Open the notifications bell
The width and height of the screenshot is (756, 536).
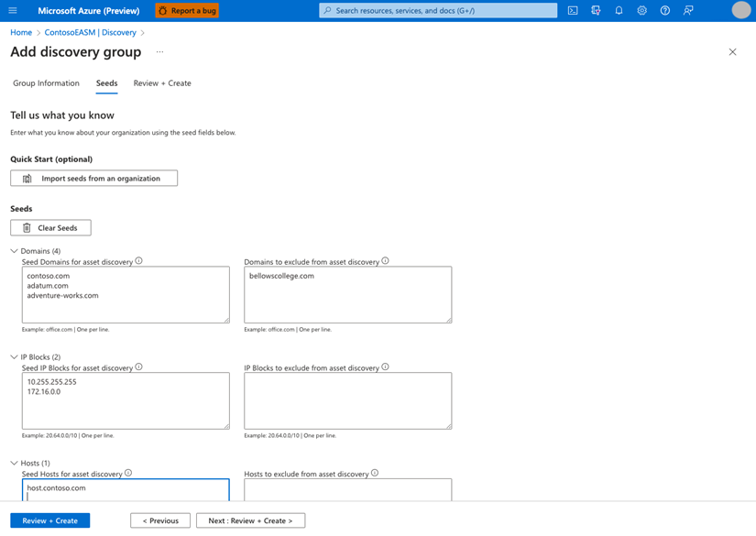click(619, 10)
